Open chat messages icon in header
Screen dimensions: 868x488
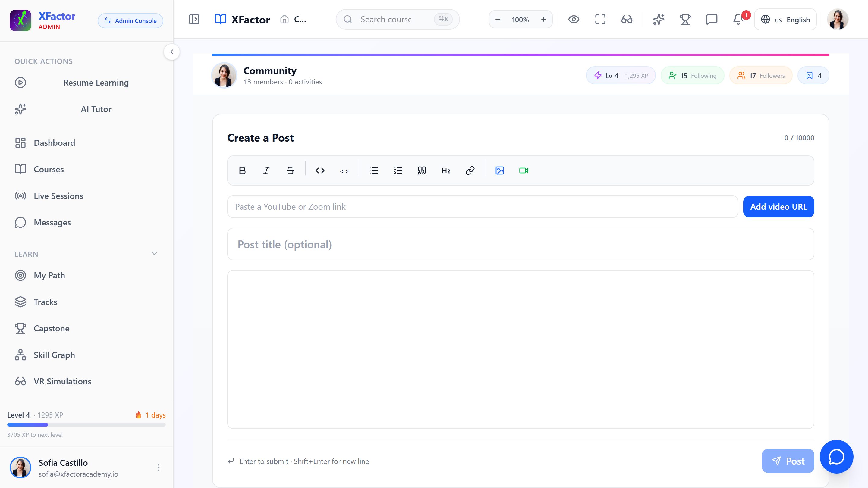pyautogui.click(x=711, y=19)
